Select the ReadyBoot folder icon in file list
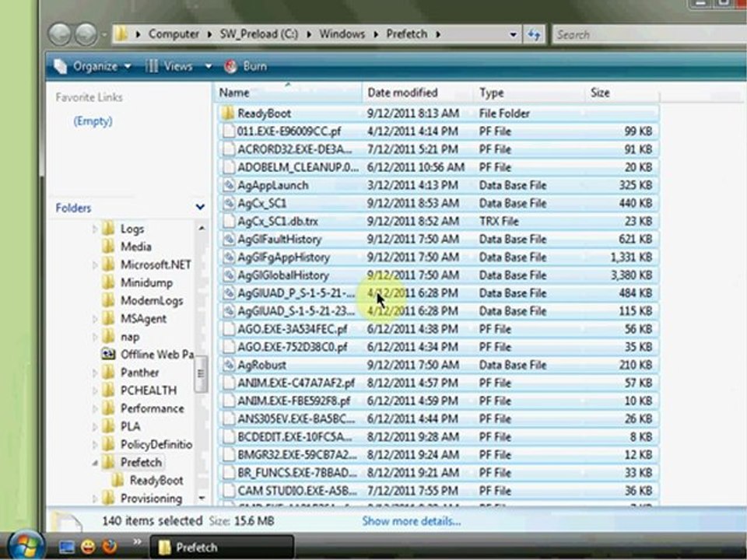The height and width of the screenshot is (560, 747). (229, 114)
